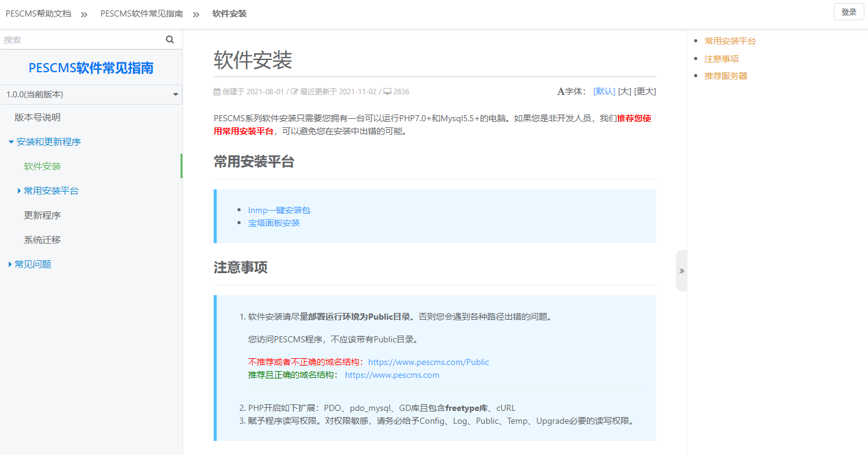Viewport: 868px width, 455px height.
Task: Open 版本号说明 in the sidebar
Action: (37, 118)
